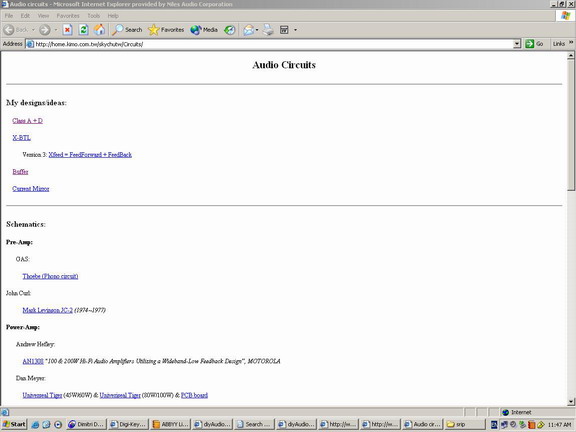This screenshot has width=576, height=432.
Task: Open the Favorites star panel
Action: point(166,30)
